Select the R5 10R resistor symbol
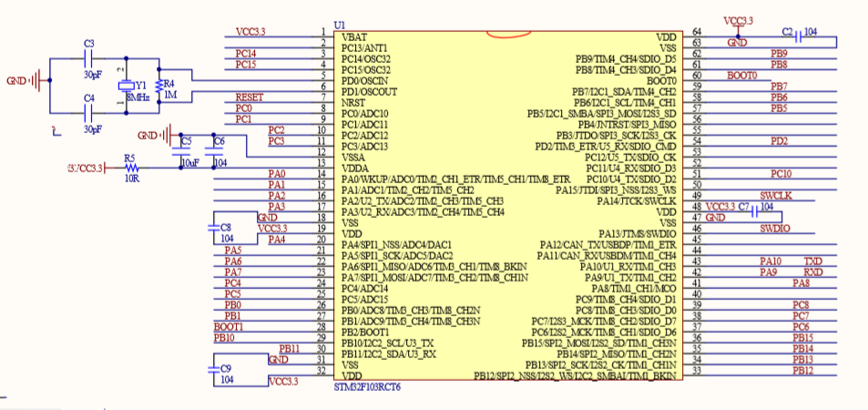This screenshot has width=868, height=410. click(x=130, y=168)
